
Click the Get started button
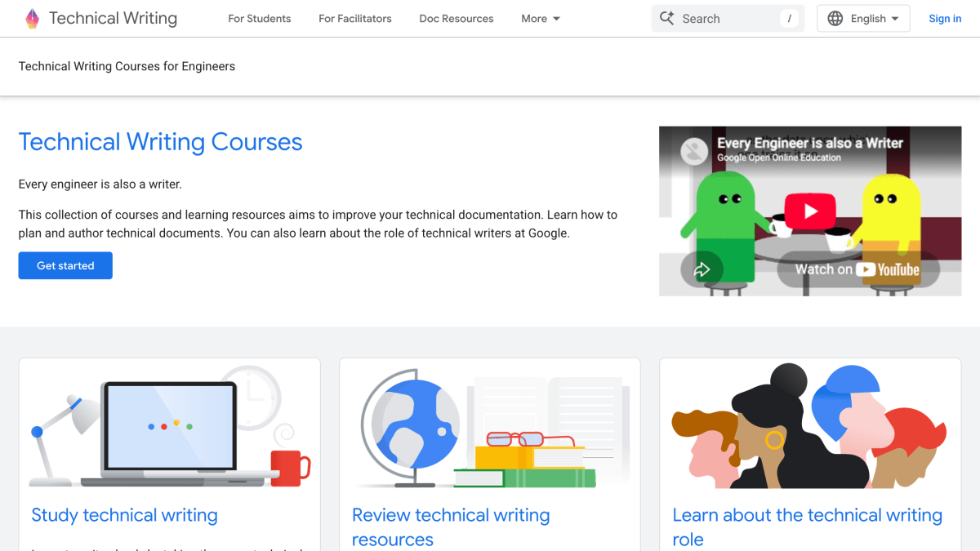(x=65, y=265)
